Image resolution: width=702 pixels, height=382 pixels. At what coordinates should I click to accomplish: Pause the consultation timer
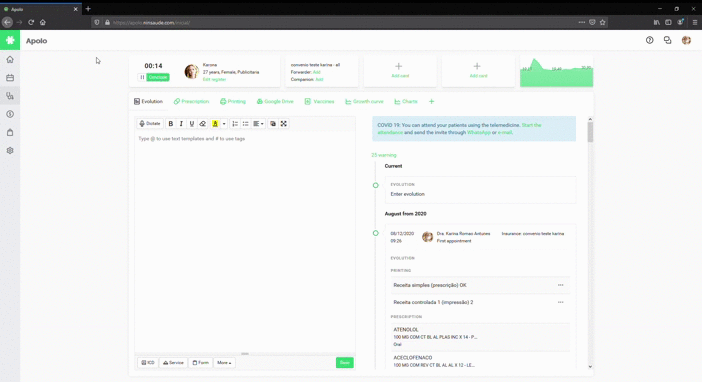[142, 77]
